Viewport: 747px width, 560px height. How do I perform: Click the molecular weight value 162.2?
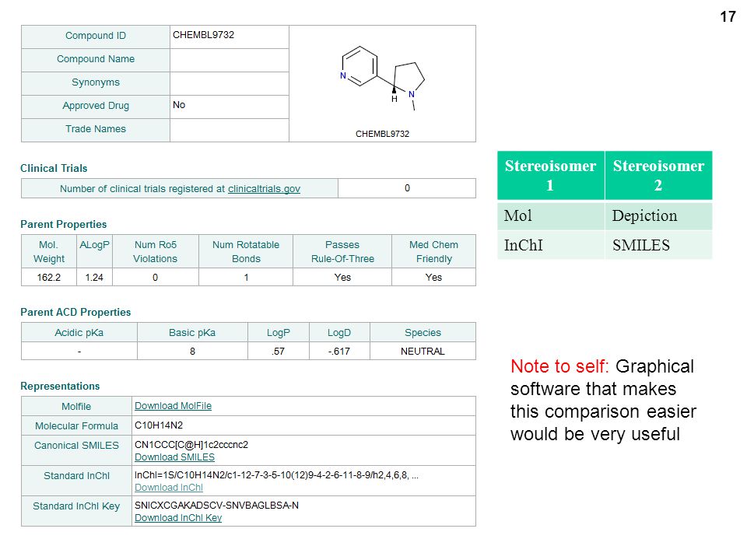[x=48, y=277]
